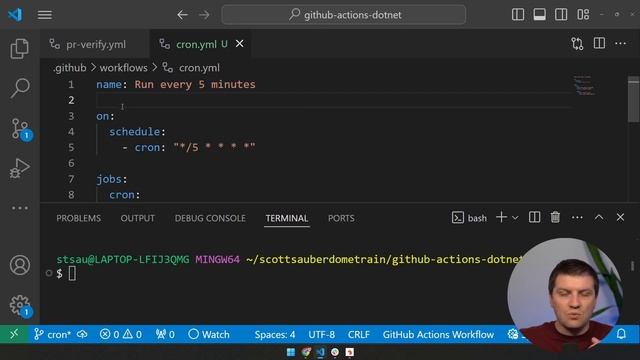This screenshot has height=360, width=640.
Task: Open Source Control view with badge
Action: click(20, 129)
